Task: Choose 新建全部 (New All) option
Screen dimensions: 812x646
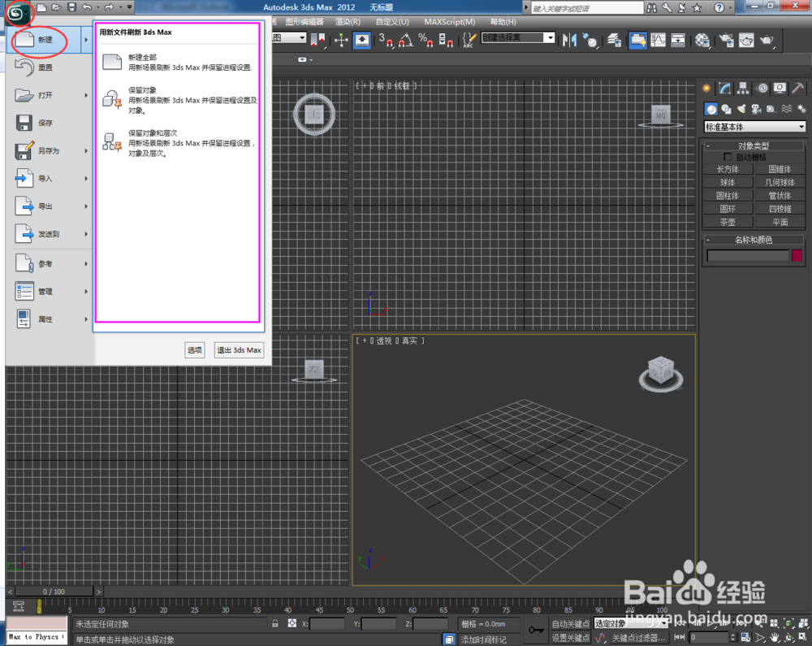Action: (x=177, y=63)
